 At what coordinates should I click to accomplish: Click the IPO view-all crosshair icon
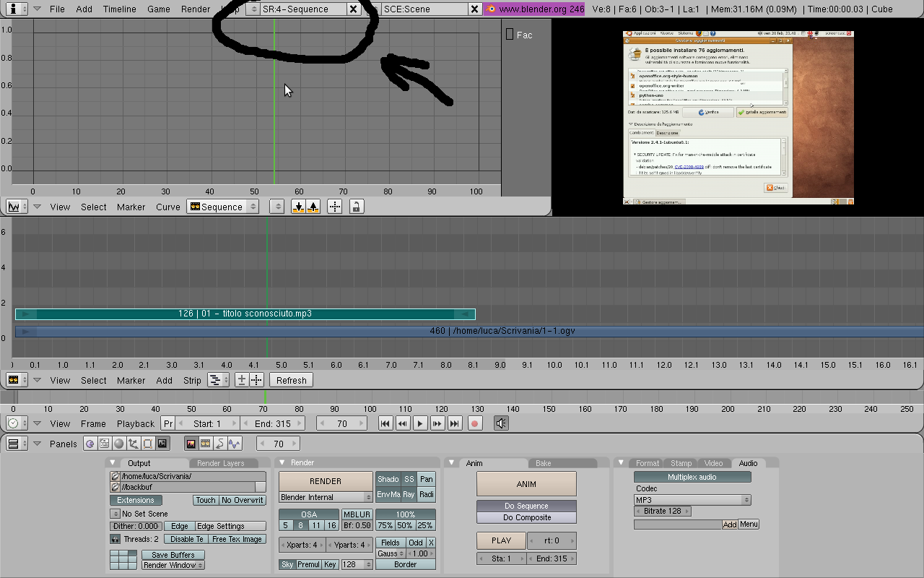click(334, 207)
